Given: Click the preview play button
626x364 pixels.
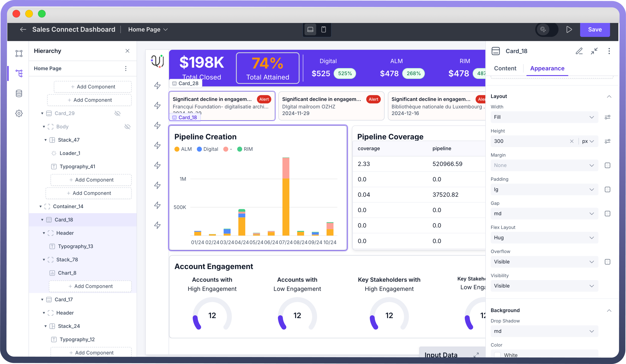Looking at the screenshot, I should pyautogui.click(x=569, y=30).
